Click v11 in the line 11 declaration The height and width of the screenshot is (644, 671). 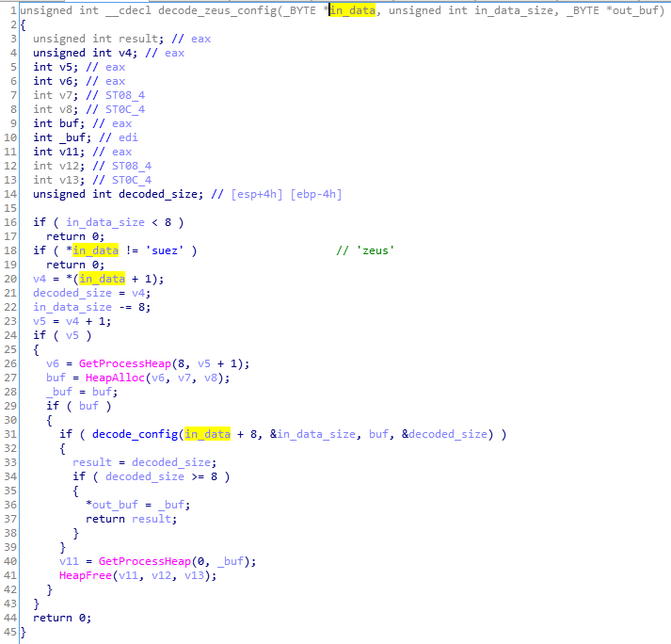tap(70, 152)
